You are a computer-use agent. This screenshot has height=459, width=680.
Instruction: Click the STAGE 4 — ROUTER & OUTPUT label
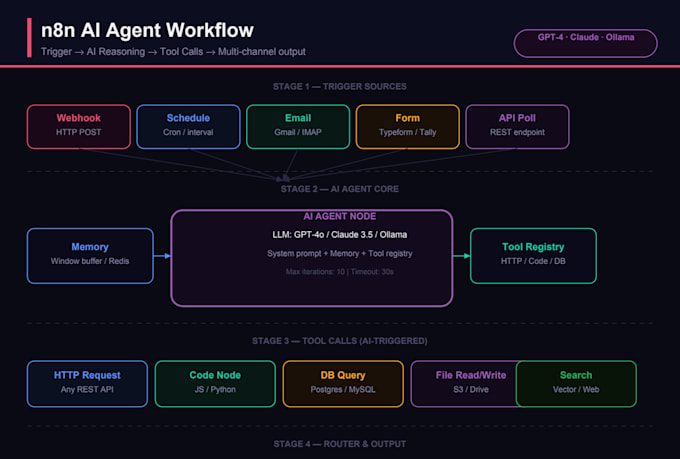[340, 444]
